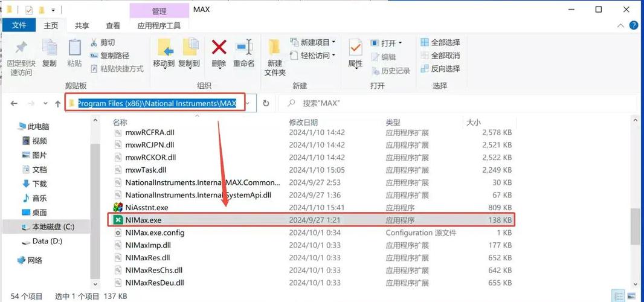Click the back navigation arrow
Image resolution: width=644 pixels, height=302 pixels.
14,103
